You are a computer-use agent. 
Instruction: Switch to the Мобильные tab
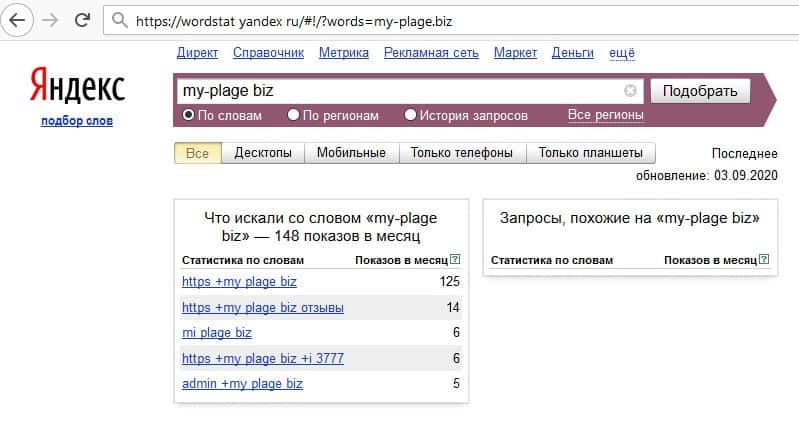pyautogui.click(x=351, y=153)
